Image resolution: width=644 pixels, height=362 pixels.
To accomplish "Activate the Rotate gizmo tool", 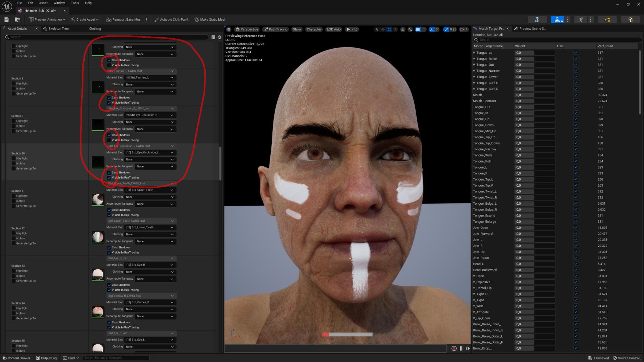I will pyautogui.click(x=389, y=29).
